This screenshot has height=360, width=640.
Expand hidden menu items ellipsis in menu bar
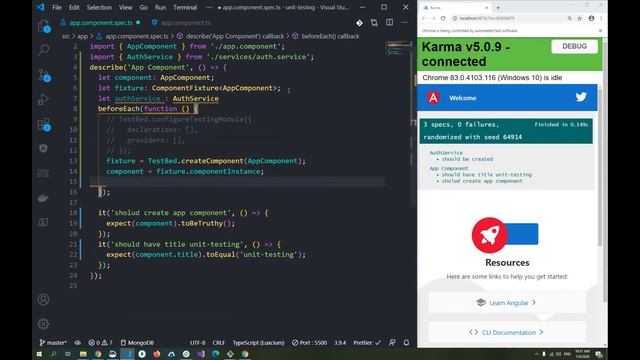pyautogui.click(x=209, y=7)
